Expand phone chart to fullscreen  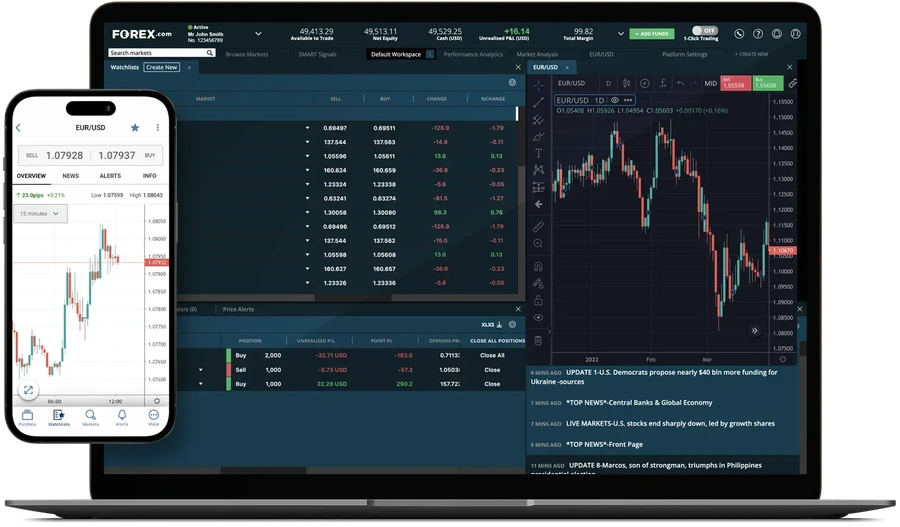pos(28,390)
